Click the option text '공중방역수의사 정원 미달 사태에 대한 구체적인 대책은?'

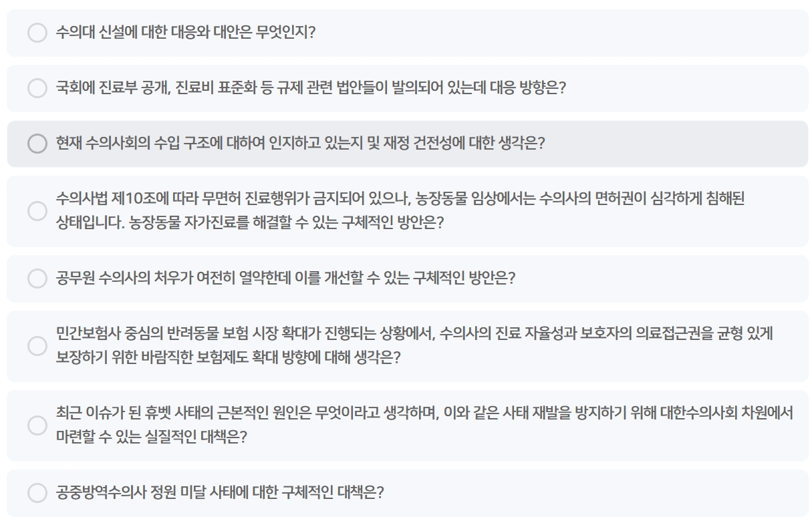[220, 493]
